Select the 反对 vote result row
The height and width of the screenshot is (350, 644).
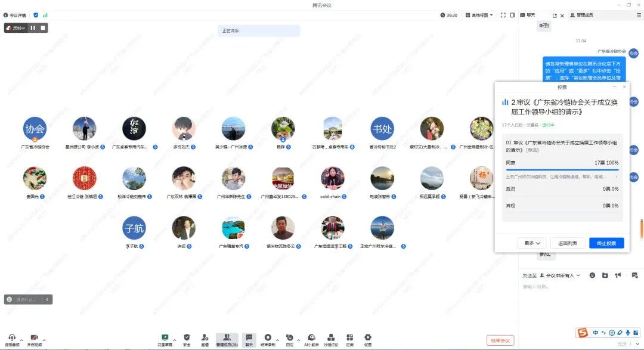[562, 189]
